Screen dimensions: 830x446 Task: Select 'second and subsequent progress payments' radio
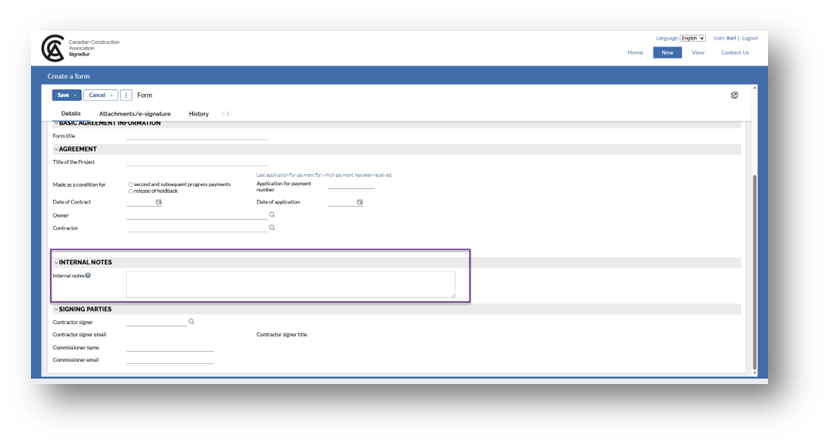131,185
